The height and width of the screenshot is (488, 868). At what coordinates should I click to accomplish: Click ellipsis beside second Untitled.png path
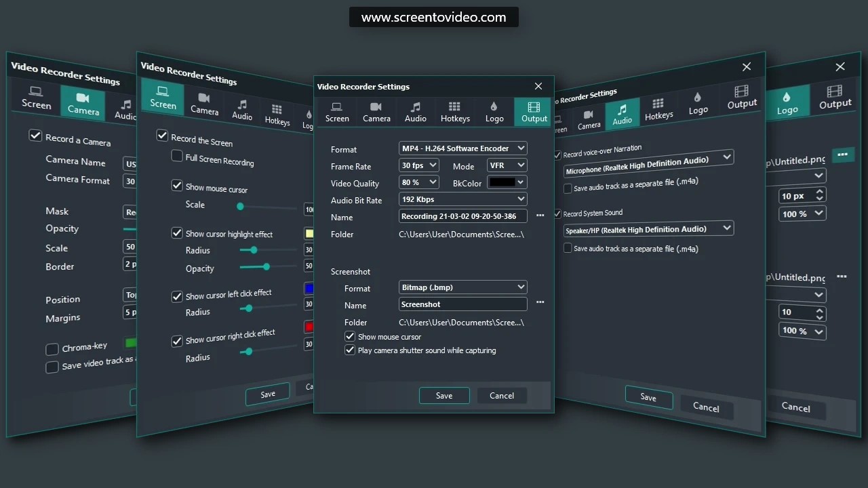(842, 277)
